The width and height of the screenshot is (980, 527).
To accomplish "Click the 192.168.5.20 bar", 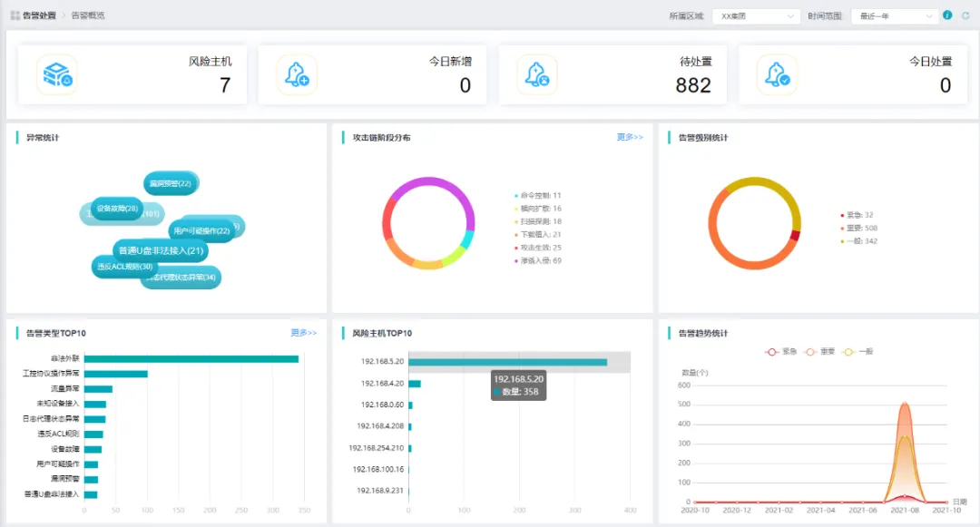I will point(507,362).
